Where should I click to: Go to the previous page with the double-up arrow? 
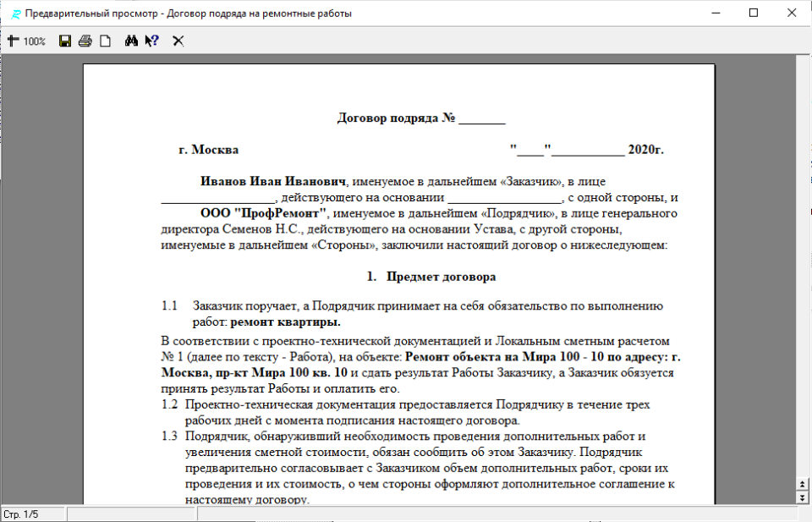tap(802, 484)
